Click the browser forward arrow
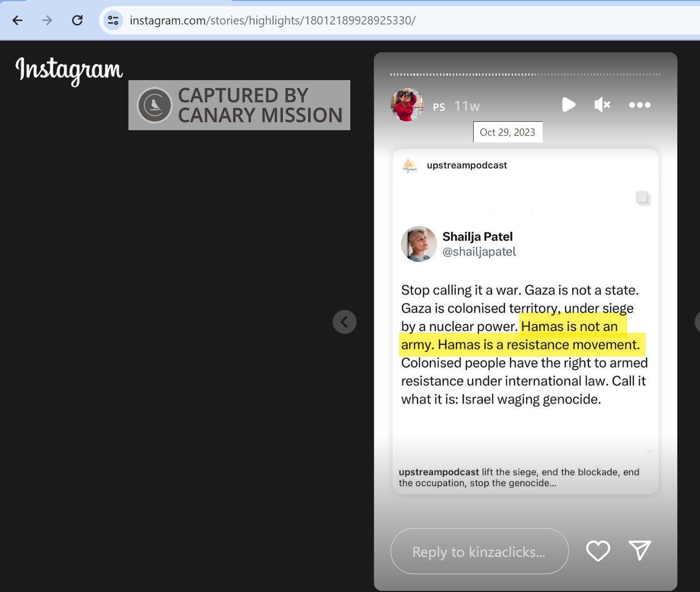The height and width of the screenshot is (592, 700). [x=47, y=21]
